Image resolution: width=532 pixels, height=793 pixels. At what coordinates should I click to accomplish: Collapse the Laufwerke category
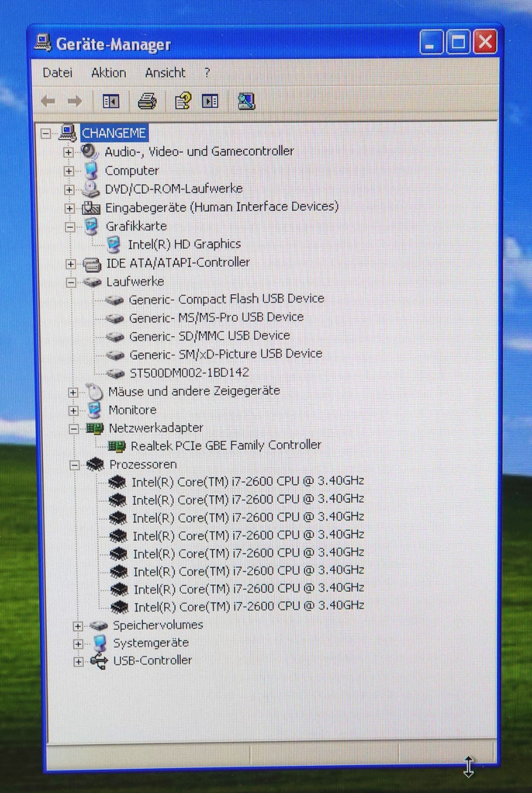pos(71,283)
